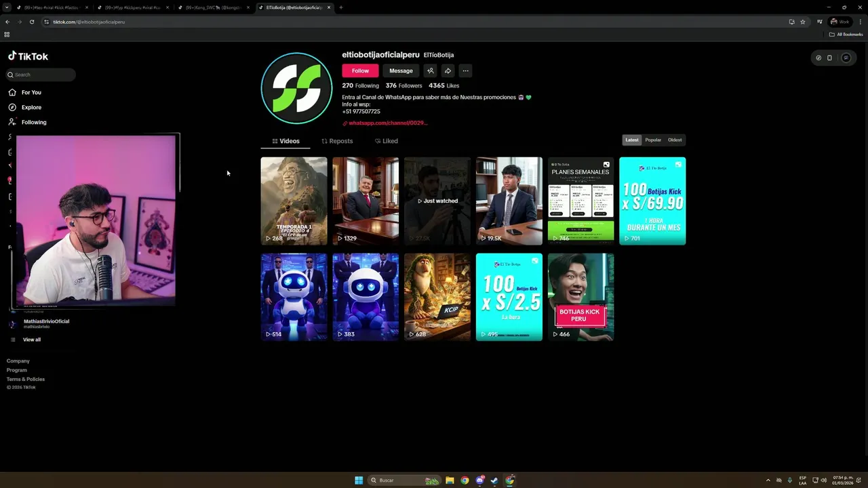Click the add-friend person icon next to Message
The width and height of the screenshot is (868, 488).
click(x=430, y=70)
